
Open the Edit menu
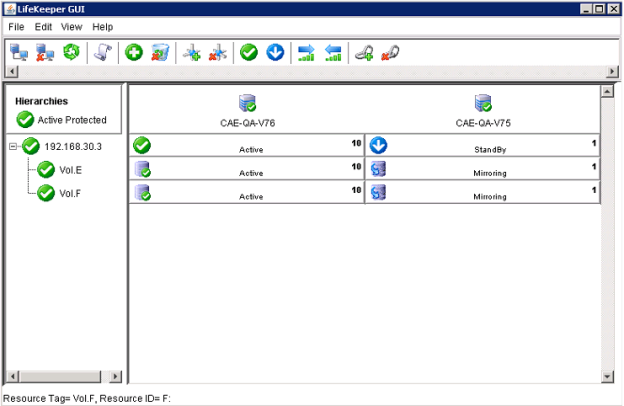43,27
